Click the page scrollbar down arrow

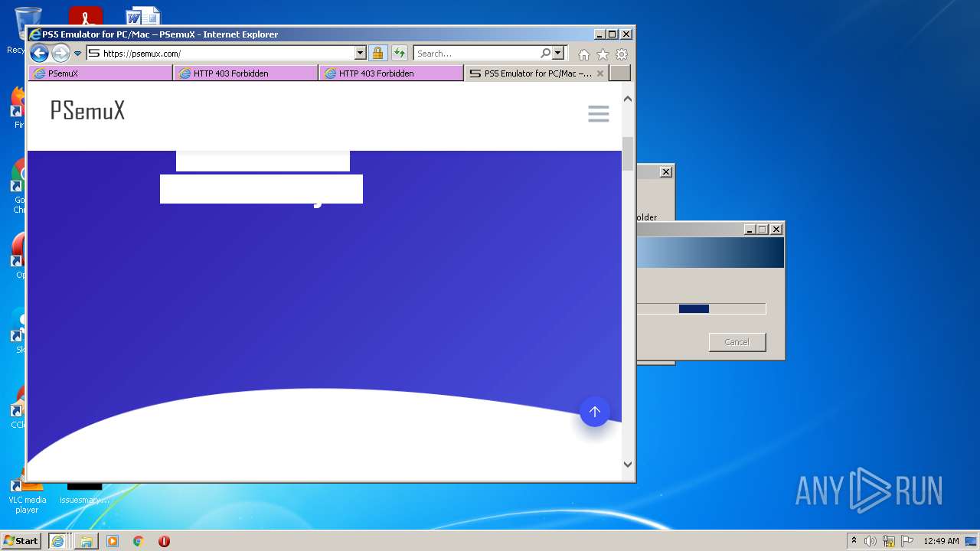(628, 465)
